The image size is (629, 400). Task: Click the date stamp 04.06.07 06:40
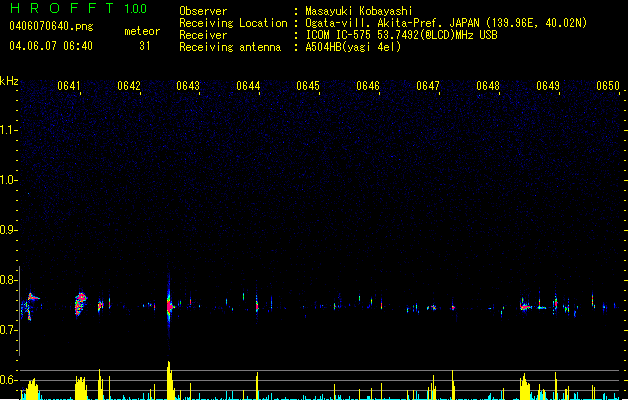click(x=51, y=46)
